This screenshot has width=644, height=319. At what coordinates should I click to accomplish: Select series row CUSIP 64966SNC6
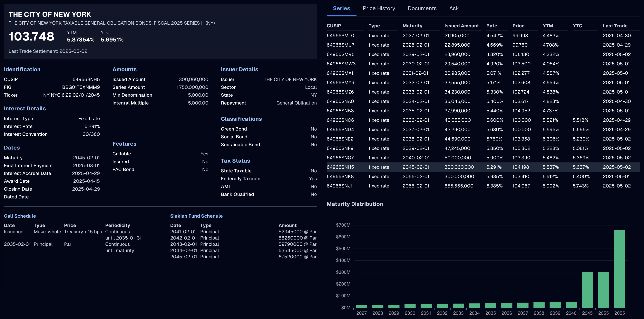point(483,120)
